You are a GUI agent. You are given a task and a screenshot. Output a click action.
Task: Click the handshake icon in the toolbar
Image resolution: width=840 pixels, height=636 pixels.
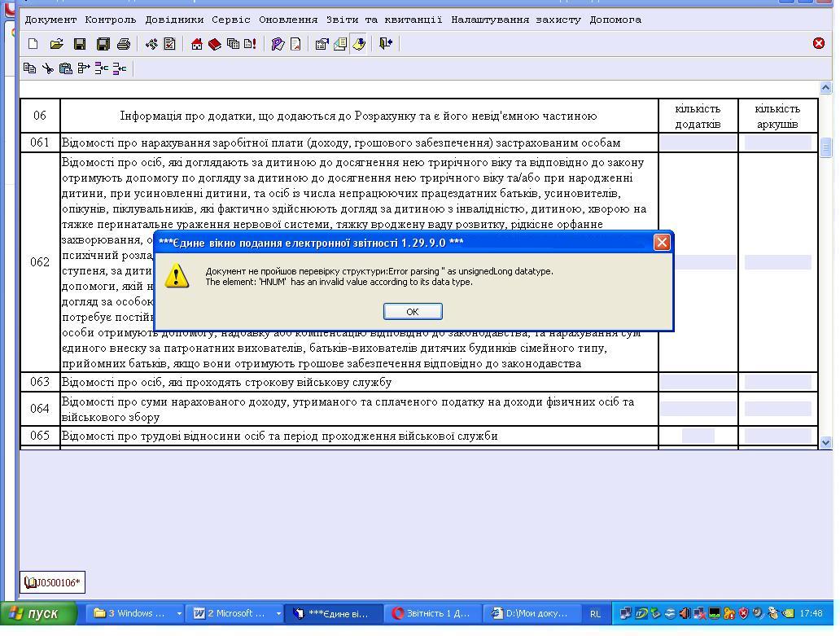[151, 44]
